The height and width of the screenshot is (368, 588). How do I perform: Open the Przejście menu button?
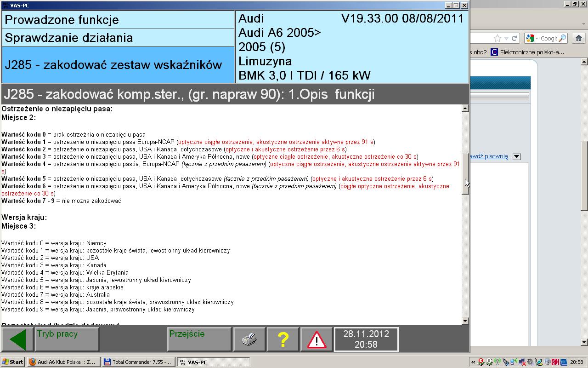(199, 340)
